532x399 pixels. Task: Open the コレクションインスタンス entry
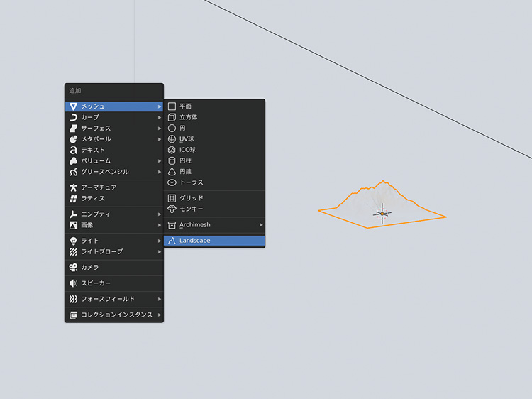[113, 315]
